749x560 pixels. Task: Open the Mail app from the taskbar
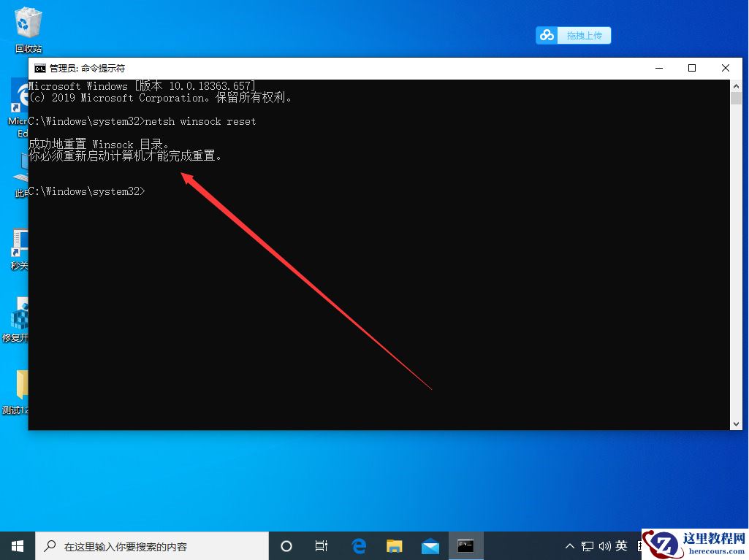click(x=430, y=545)
